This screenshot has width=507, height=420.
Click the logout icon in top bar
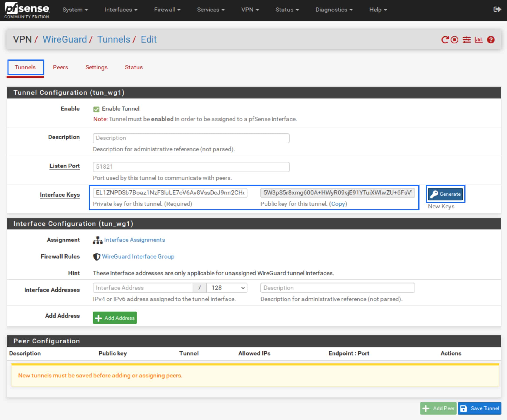tap(497, 10)
